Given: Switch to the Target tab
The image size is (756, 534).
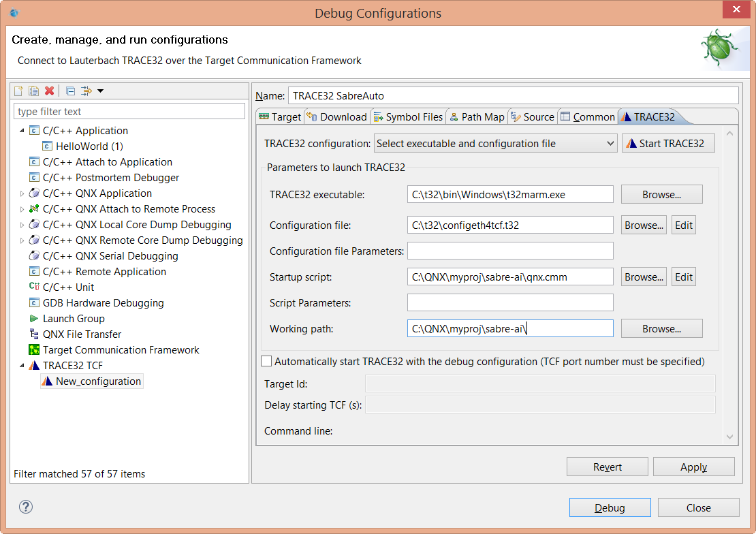Looking at the screenshot, I should click(280, 116).
